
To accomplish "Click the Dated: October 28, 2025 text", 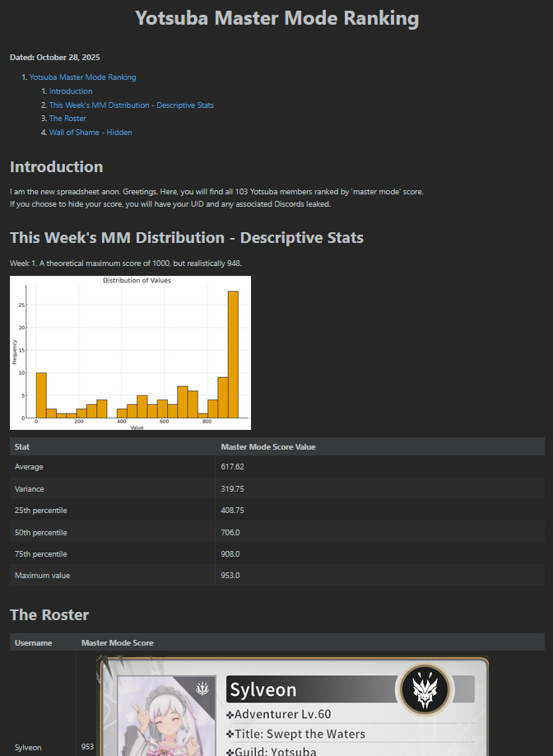I will pos(55,58).
